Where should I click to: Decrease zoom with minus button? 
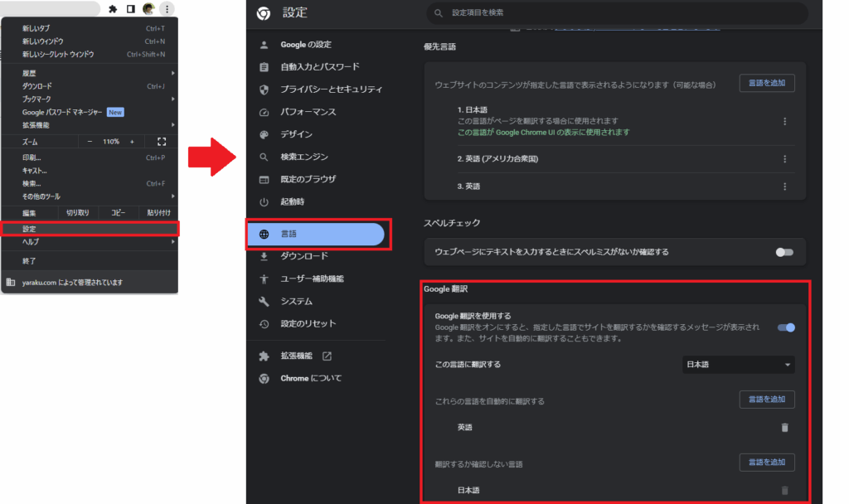[x=90, y=142]
